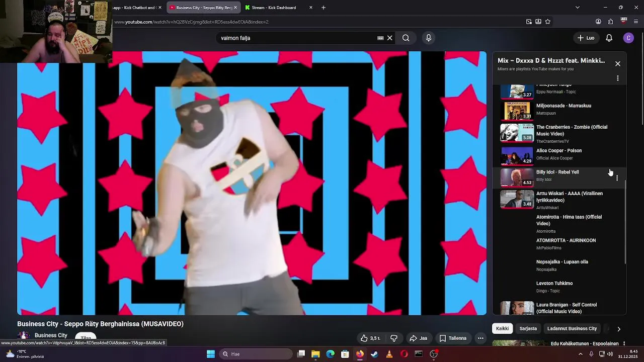
Task: Select the Business City YouTube tab
Action: tap(204, 8)
